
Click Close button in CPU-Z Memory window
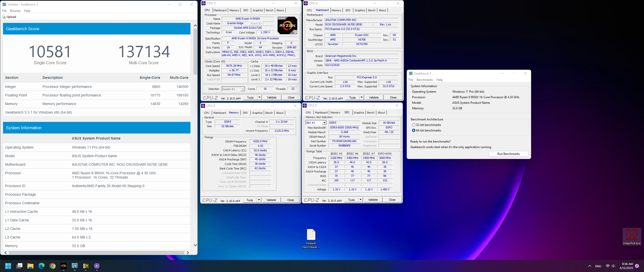pyautogui.click(x=291, y=200)
